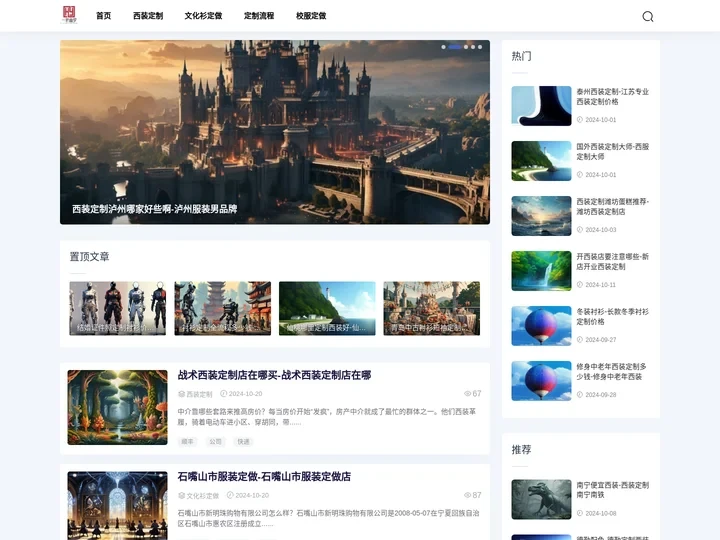
Task: Open the 校服定做 navigation item
Action: click(311, 16)
